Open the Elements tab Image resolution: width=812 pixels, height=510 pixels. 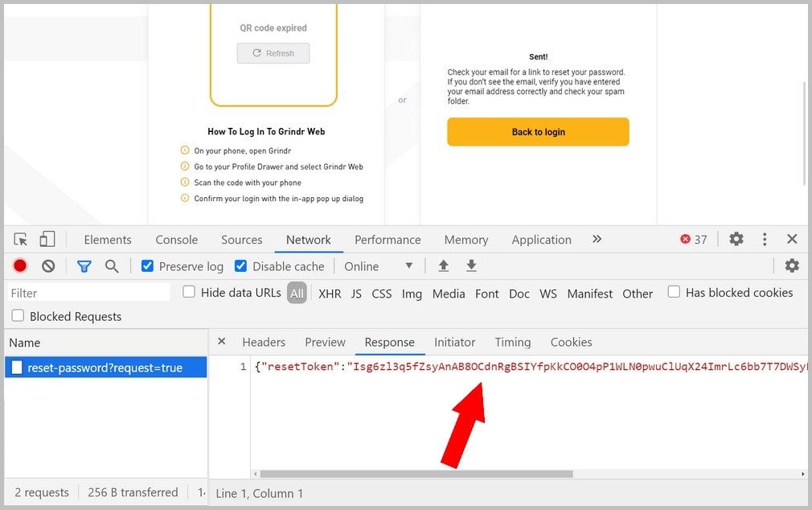pos(108,240)
